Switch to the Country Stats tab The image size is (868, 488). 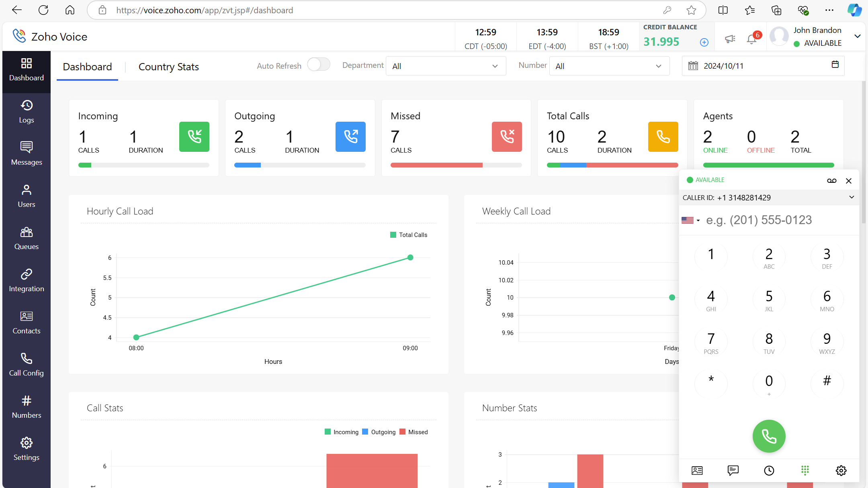point(169,67)
